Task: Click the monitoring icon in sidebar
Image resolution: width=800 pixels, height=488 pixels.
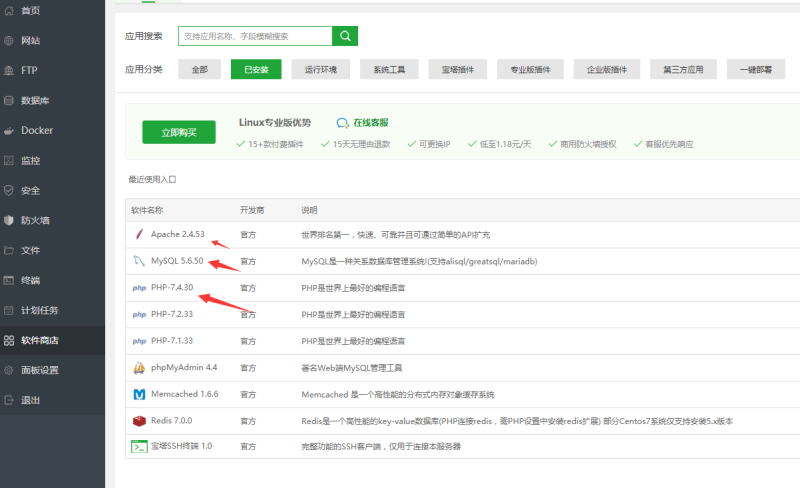Action: coord(9,160)
